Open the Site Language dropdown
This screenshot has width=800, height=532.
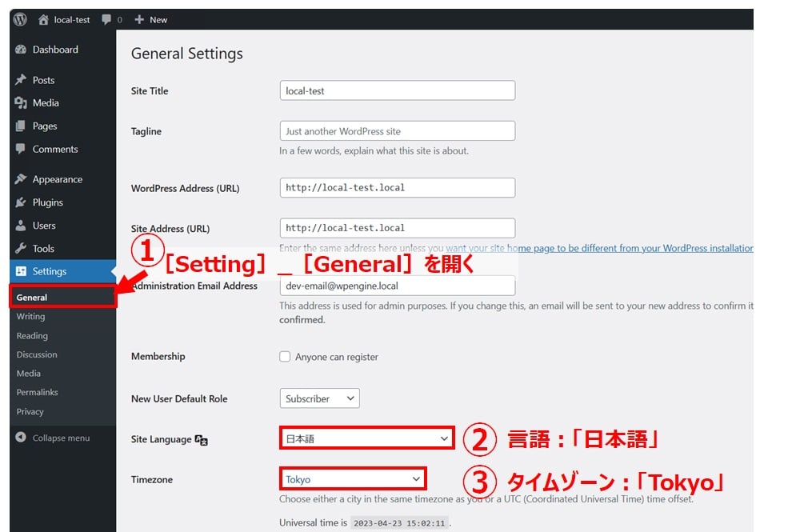(x=367, y=438)
